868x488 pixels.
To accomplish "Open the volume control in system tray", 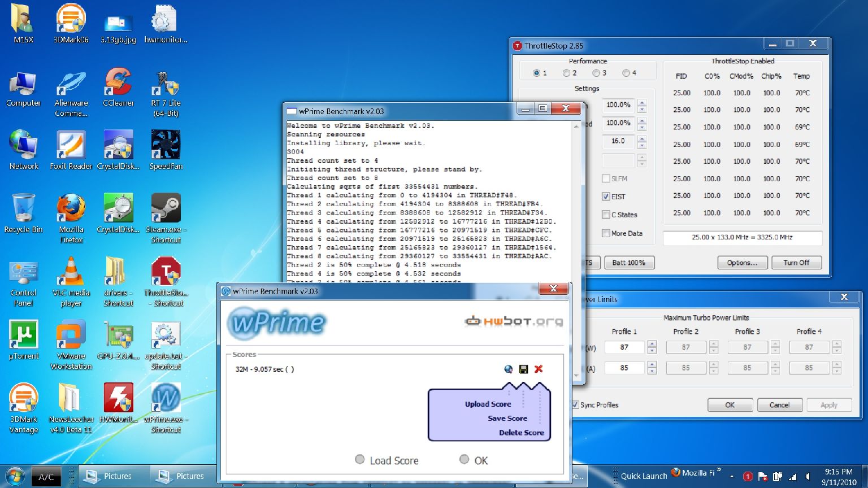I will (x=808, y=476).
